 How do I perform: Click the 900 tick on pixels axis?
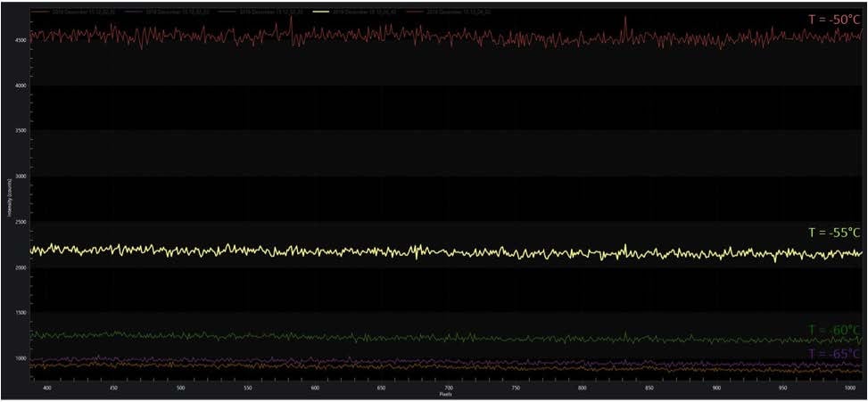716,388
